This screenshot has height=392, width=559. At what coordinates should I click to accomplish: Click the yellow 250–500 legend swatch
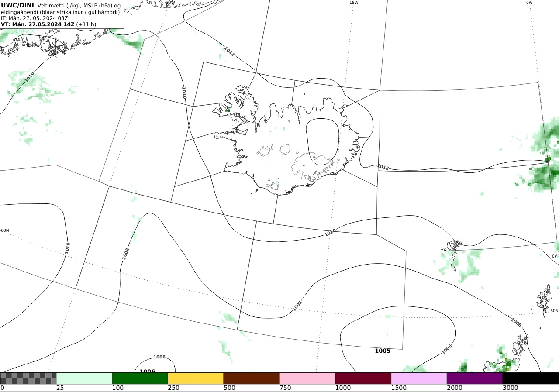pos(196,378)
